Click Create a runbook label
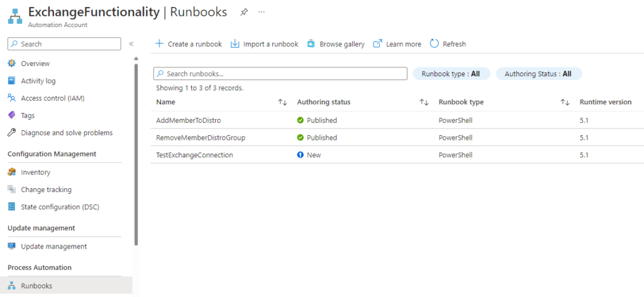This screenshot has height=297, width=644. [195, 44]
